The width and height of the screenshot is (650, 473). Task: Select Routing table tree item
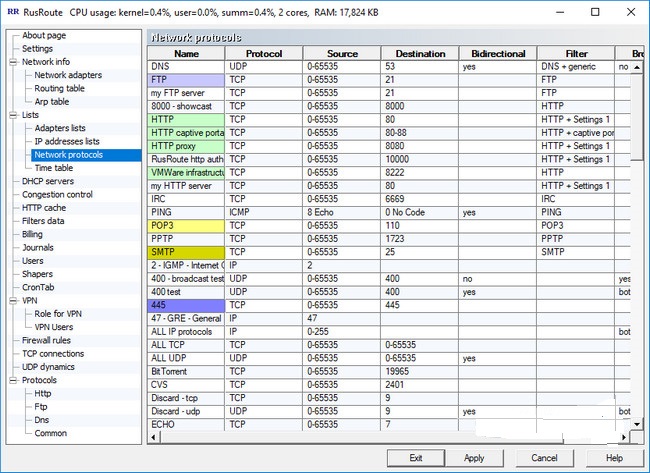[x=59, y=88]
